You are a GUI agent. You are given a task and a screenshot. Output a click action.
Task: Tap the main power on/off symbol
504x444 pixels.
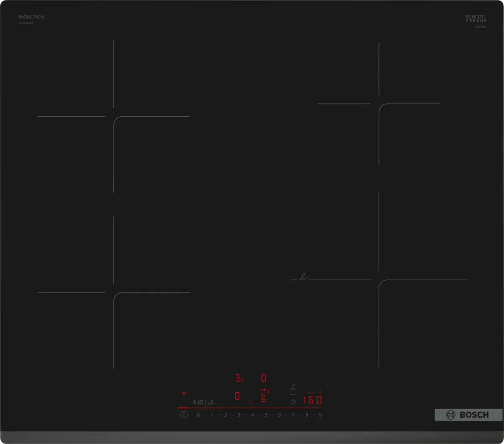click(184, 415)
